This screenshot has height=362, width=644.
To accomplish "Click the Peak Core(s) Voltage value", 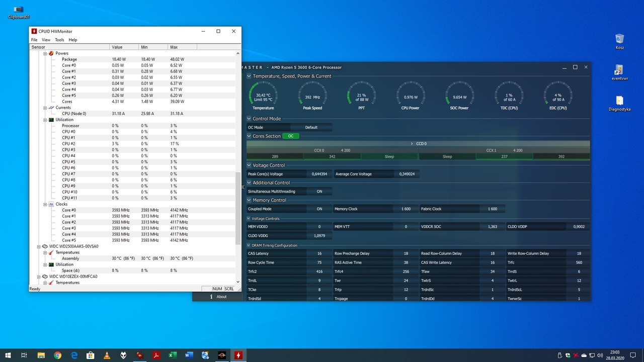I will click(319, 174).
